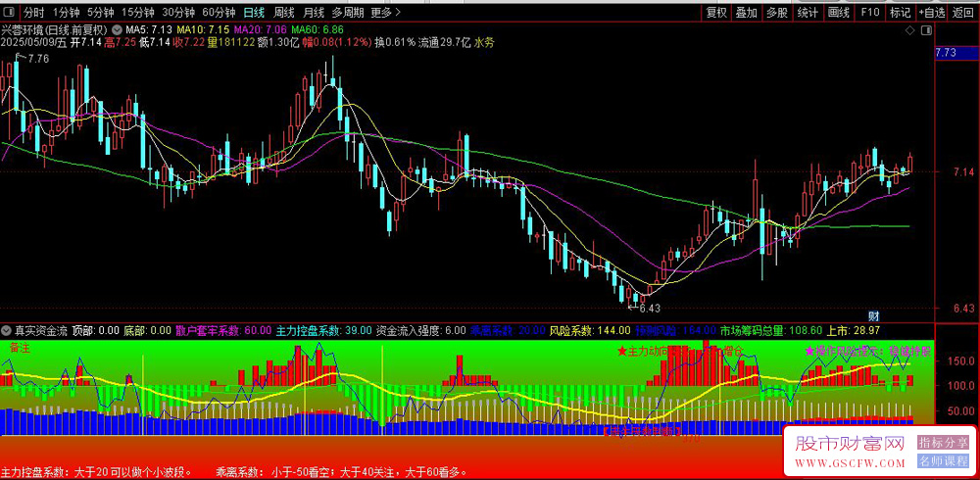Click the 顶部: 0.00 value
Screen dimensions: 980x480
pos(95,330)
